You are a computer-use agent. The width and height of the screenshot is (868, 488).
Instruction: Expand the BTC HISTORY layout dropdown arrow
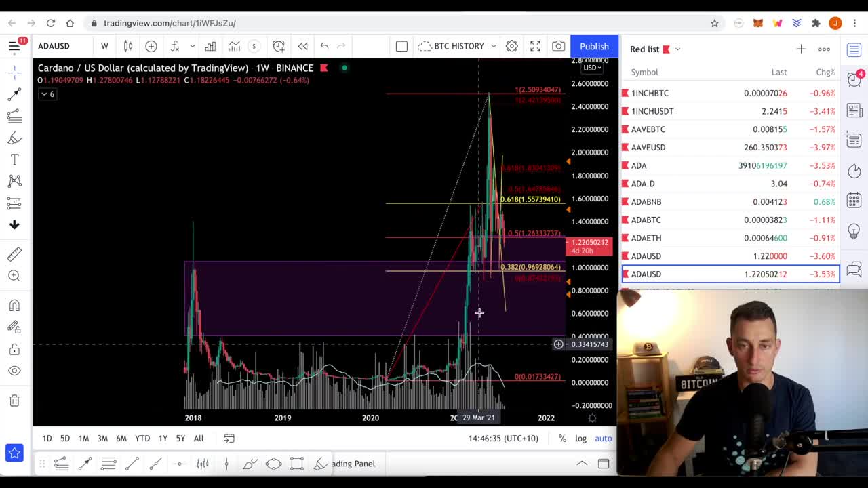[x=493, y=46]
